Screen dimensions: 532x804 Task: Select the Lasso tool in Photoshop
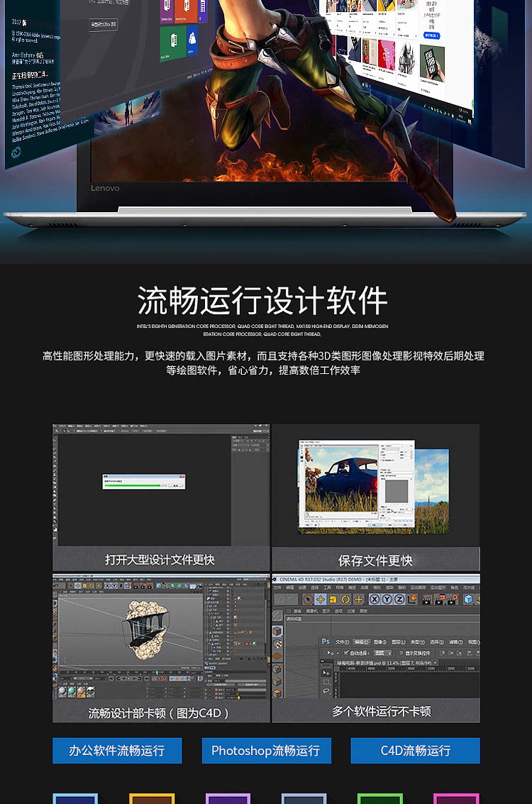326,690
